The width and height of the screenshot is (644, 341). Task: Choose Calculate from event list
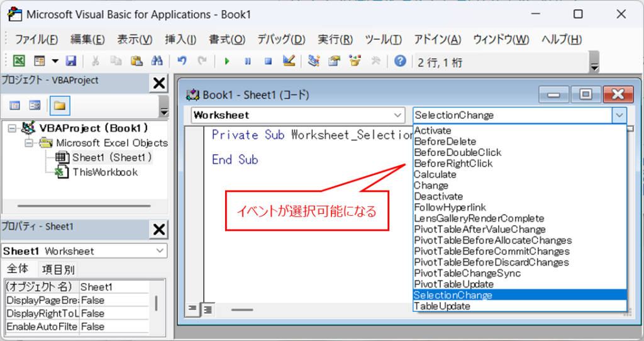coord(520,175)
